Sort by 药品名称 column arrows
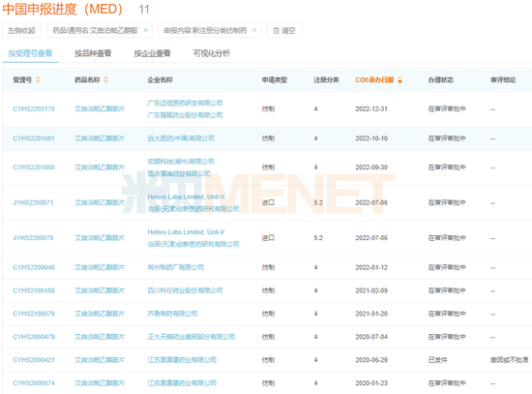The width and height of the screenshot is (532, 394). pyautogui.click(x=105, y=79)
